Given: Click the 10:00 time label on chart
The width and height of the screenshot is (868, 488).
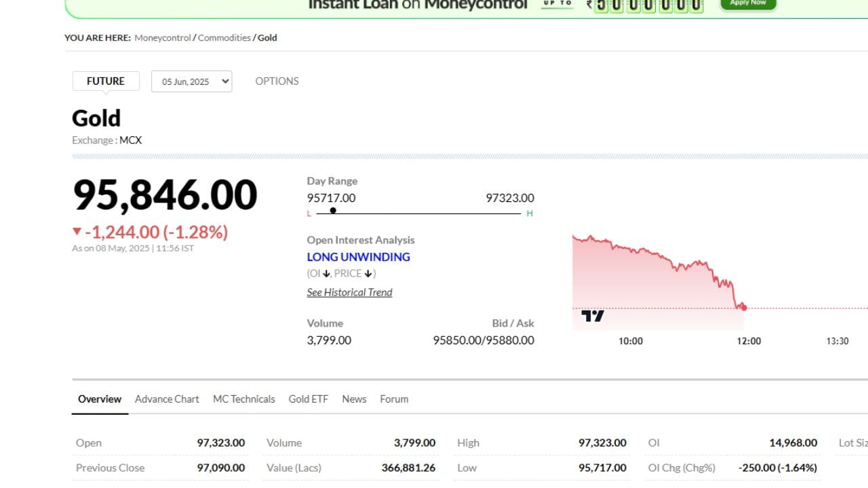Looking at the screenshot, I should coord(631,341).
